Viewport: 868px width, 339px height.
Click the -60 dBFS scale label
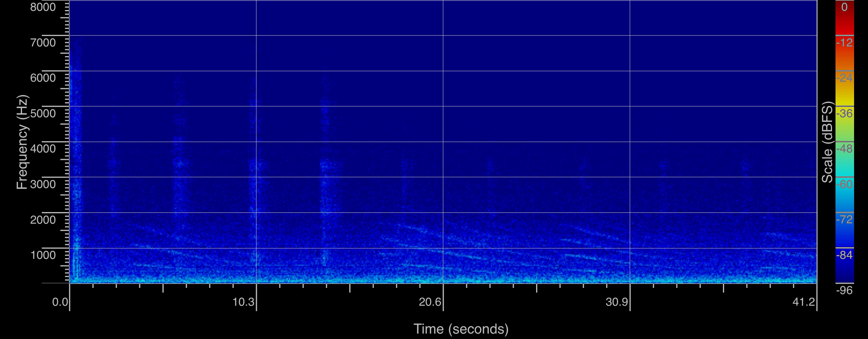pos(844,184)
